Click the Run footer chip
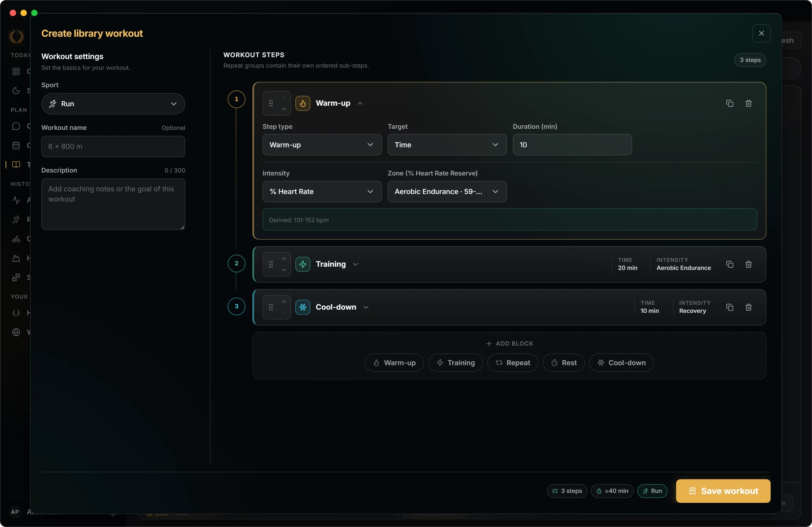Image resolution: width=812 pixels, height=527 pixels. point(652,491)
